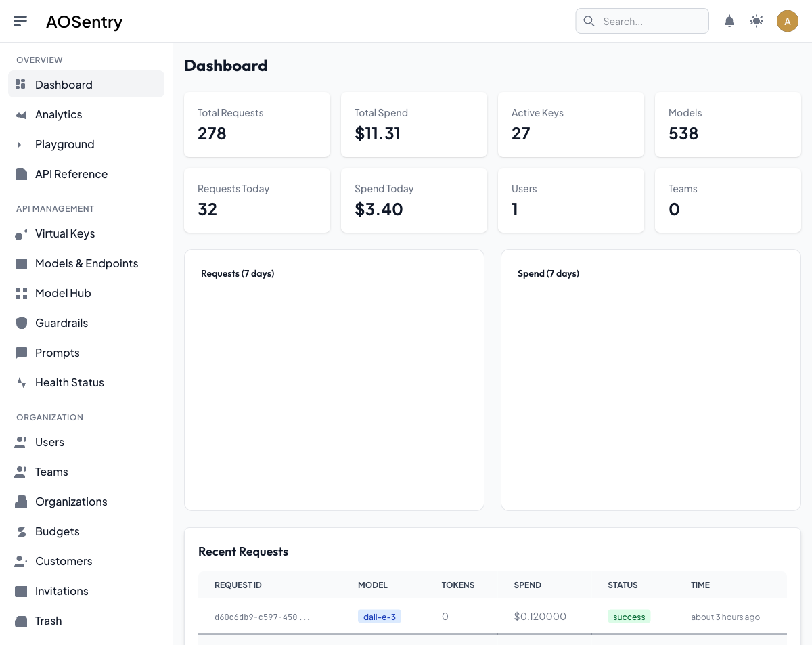Open the AOSentry home logo
The height and width of the screenshot is (645, 812).
click(84, 21)
